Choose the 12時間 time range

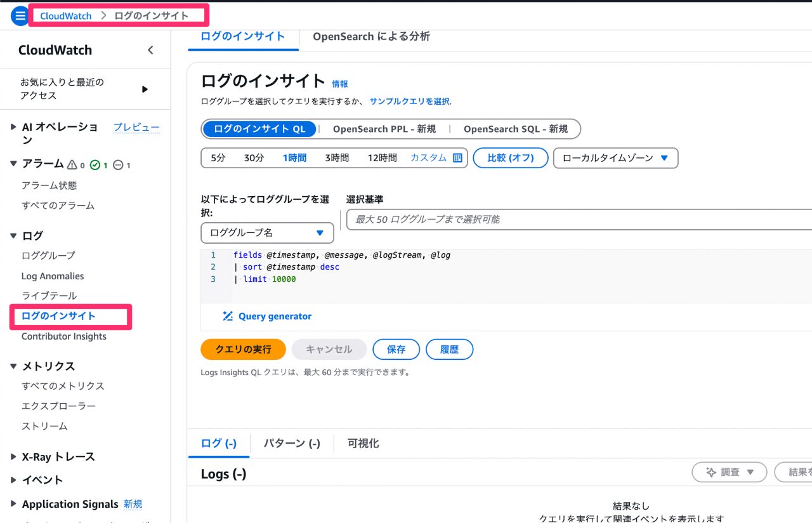click(383, 158)
